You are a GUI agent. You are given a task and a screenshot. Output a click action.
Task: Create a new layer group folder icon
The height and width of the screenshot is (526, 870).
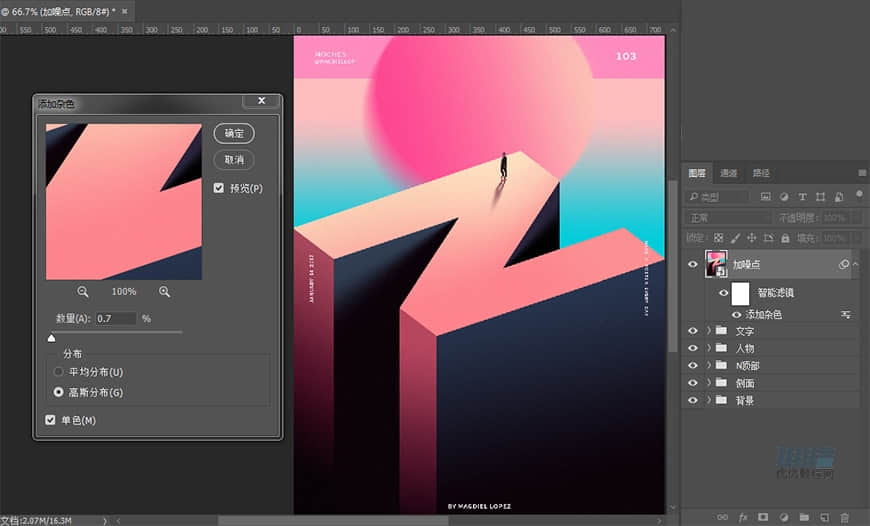tap(803, 517)
